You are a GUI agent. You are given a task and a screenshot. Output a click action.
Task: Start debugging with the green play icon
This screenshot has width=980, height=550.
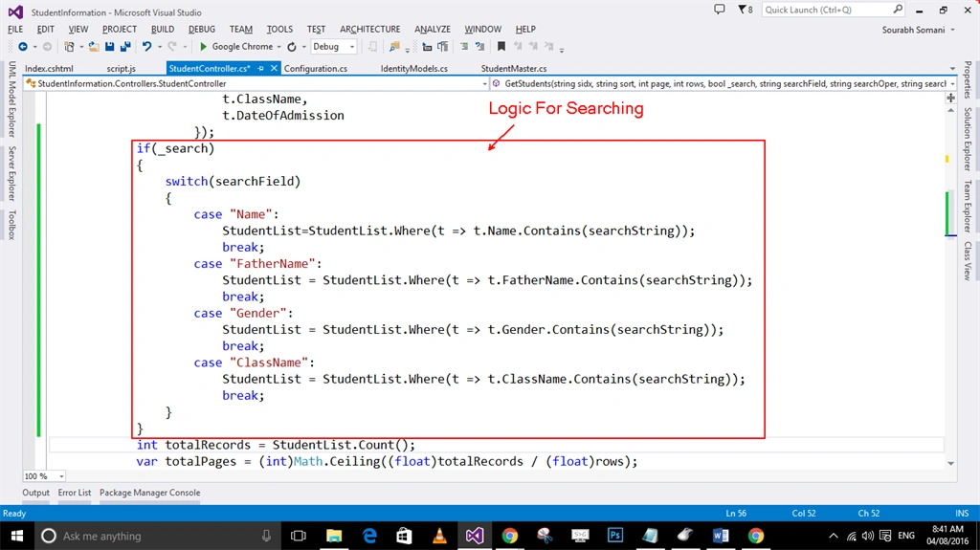[x=203, y=46]
